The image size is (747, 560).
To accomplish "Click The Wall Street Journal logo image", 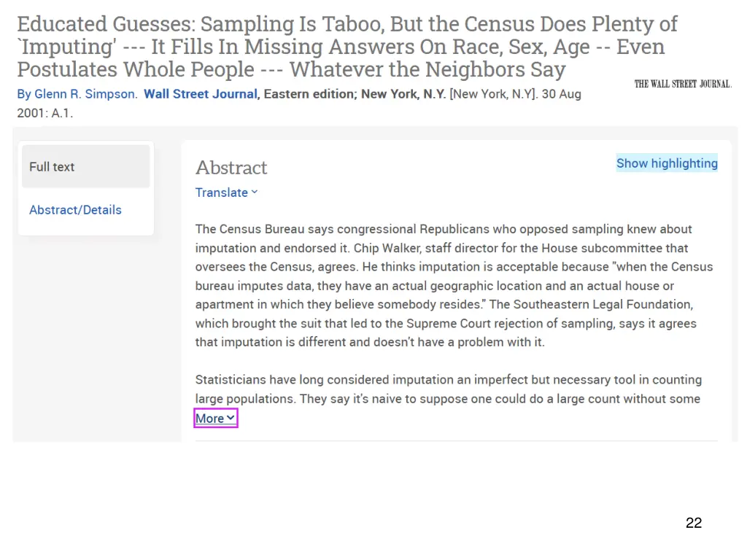I will pos(683,85).
